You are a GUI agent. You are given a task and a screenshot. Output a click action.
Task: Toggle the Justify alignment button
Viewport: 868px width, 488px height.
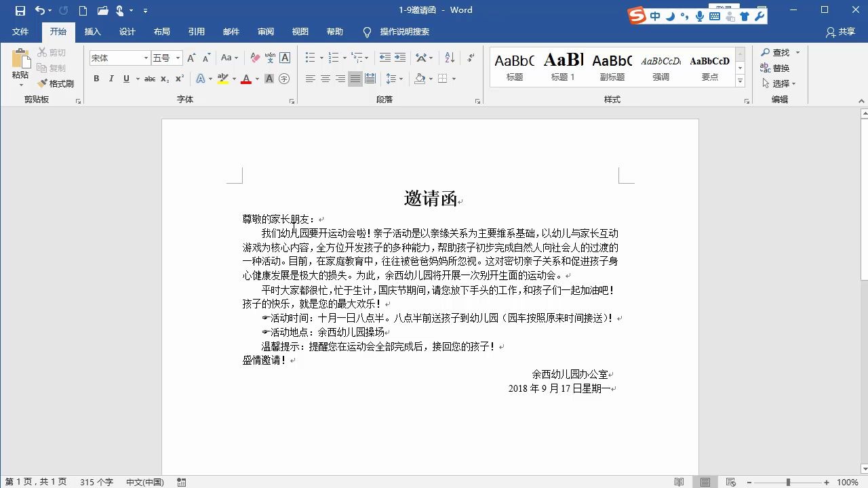355,79
